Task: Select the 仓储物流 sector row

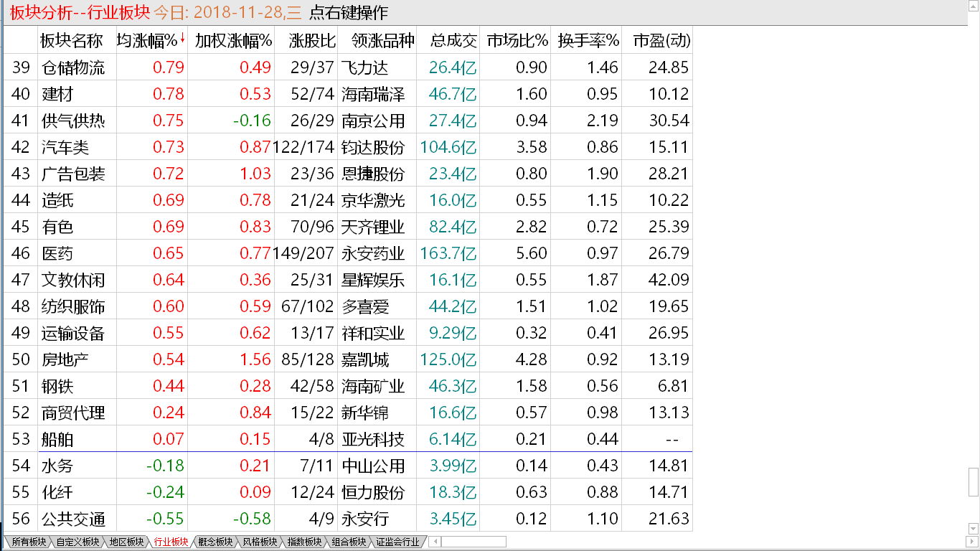Action: pos(348,67)
